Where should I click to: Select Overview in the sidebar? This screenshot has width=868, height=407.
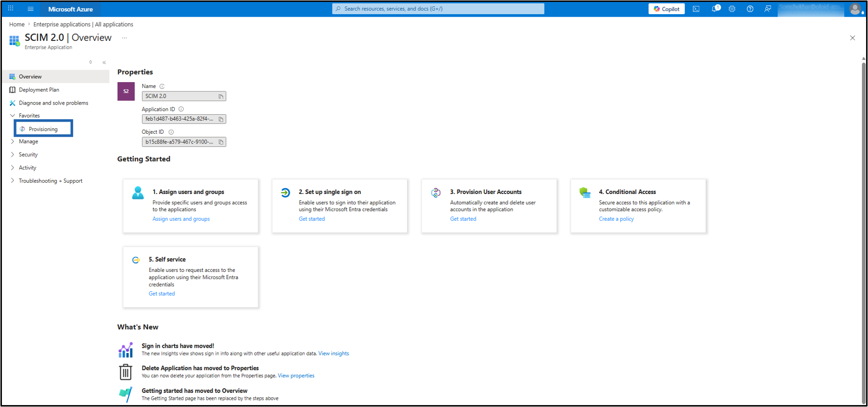[56, 76]
